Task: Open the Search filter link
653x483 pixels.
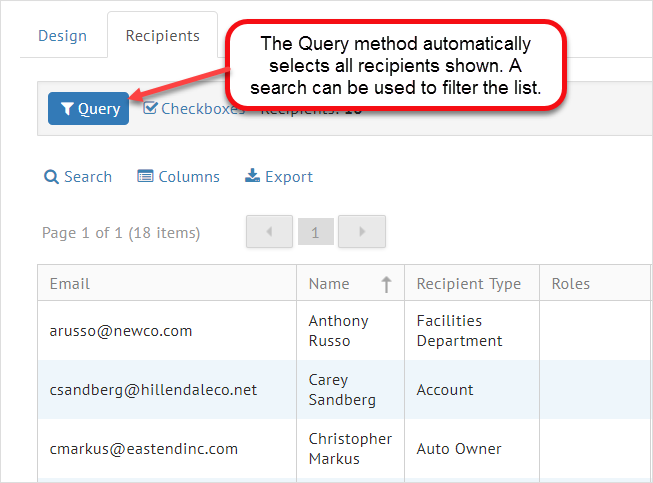Action: (78, 177)
